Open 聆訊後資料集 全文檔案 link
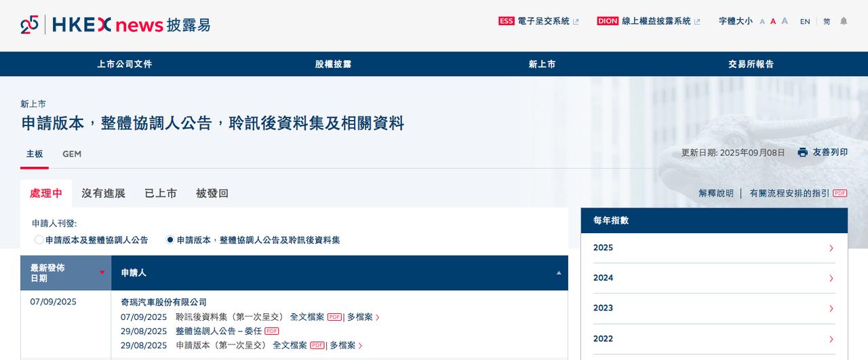 (x=307, y=317)
